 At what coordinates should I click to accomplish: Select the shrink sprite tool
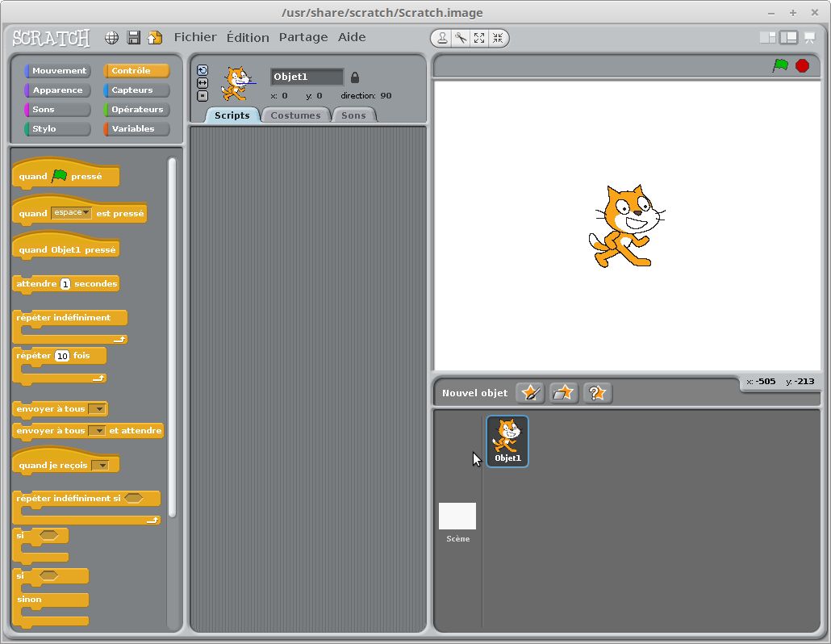[x=498, y=38]
